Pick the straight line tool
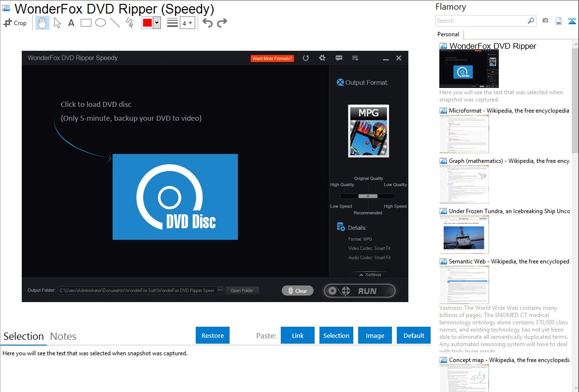This screenshot has width=579, height=392. pos(115,23)
